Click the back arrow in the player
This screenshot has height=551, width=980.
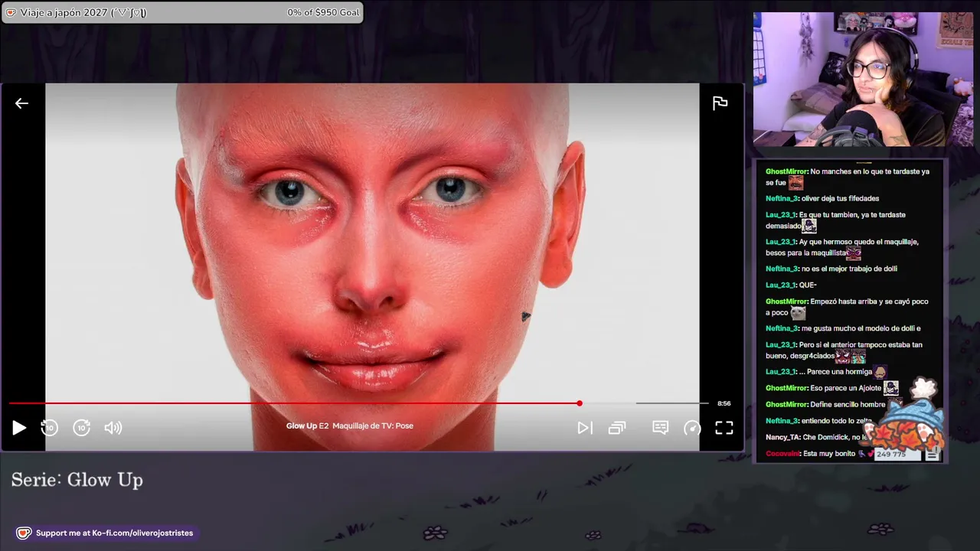point(21,103)
